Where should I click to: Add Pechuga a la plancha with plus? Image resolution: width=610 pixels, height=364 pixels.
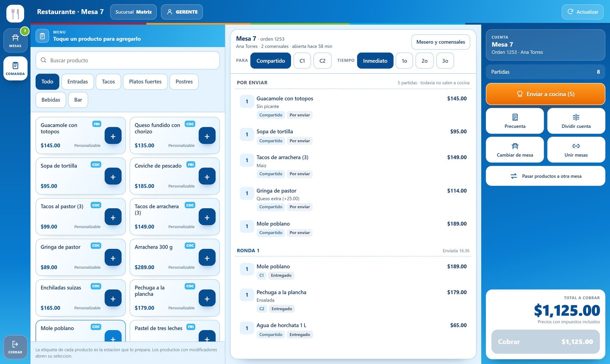click(207, 299)
